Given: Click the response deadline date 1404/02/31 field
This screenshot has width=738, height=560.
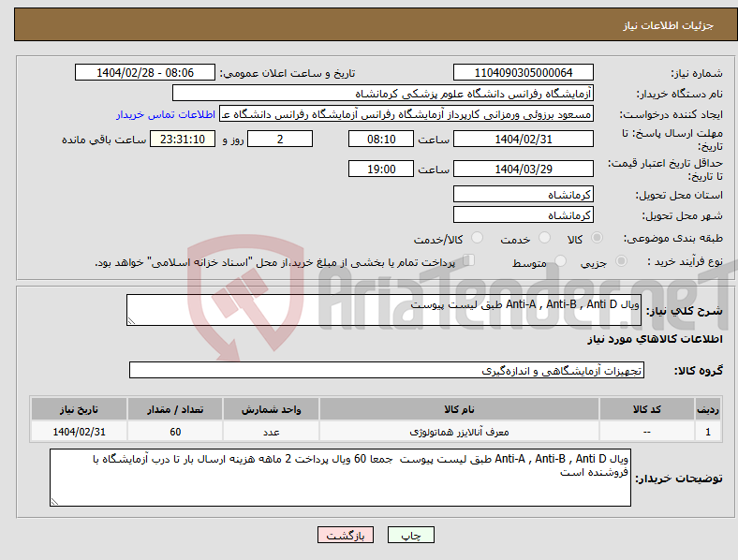Looking at the screenshot, I should (x=523, y=139).
